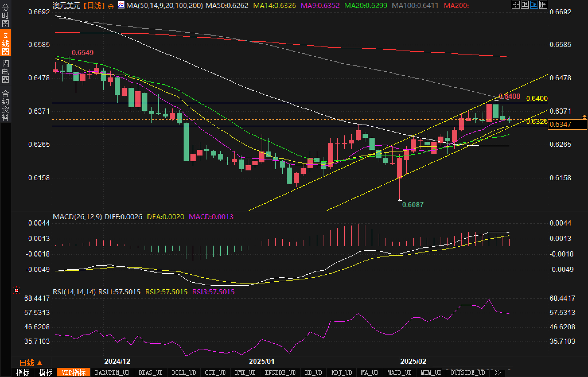This screenshot has width=588, height=377.
Task: Apply the MTM_UD indicator
Action: click(x=431, y=373)
